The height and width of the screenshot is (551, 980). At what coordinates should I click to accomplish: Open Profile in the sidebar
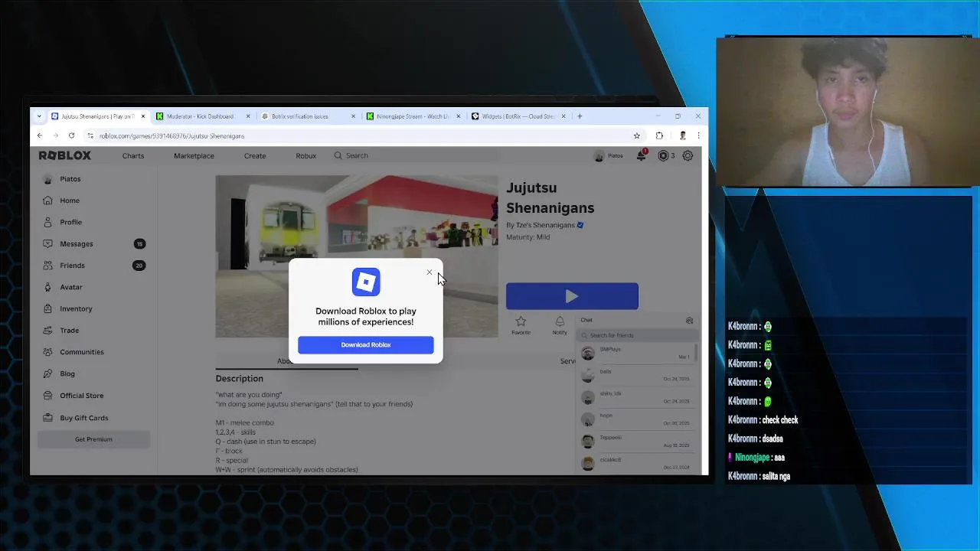[70, 222]
